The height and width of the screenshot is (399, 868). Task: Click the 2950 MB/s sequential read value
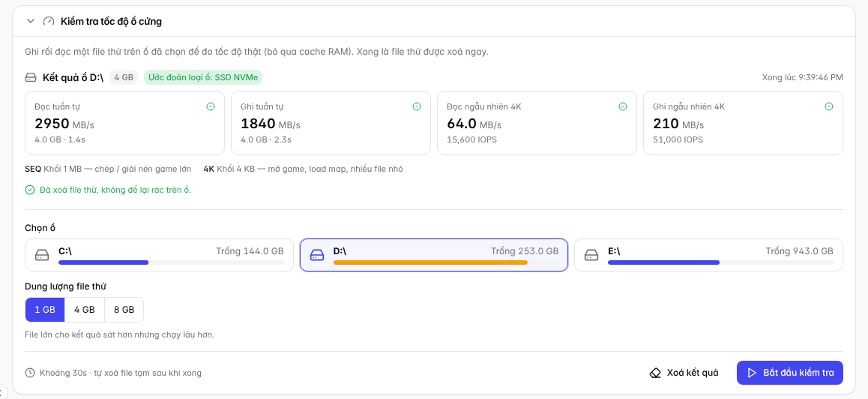click(64, 124)
